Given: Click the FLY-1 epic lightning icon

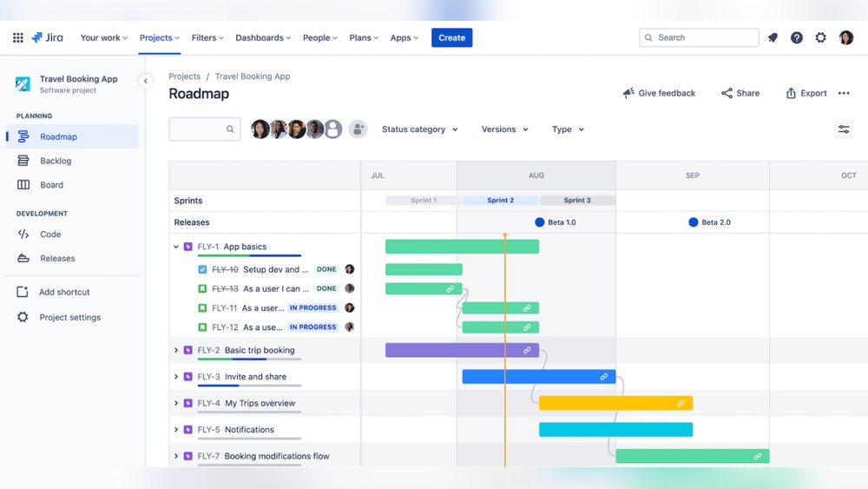Looking at the screenshot, I should (x=188, y=247).
